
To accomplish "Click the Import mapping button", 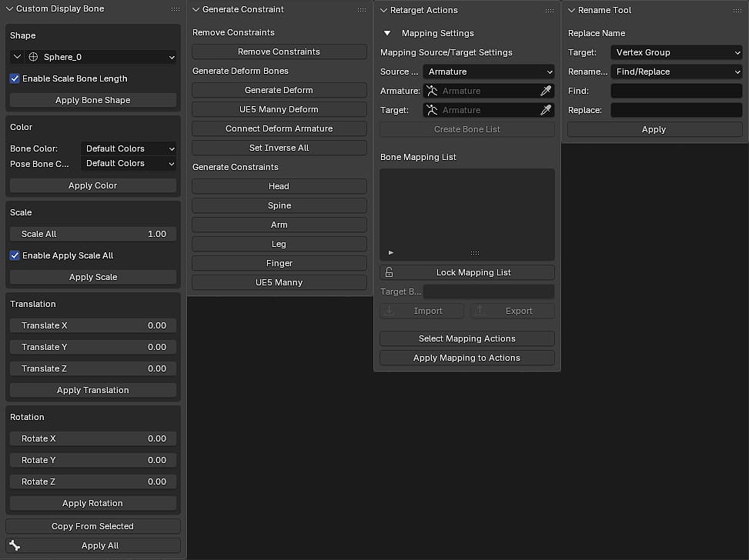I will [x=422, y=311].
